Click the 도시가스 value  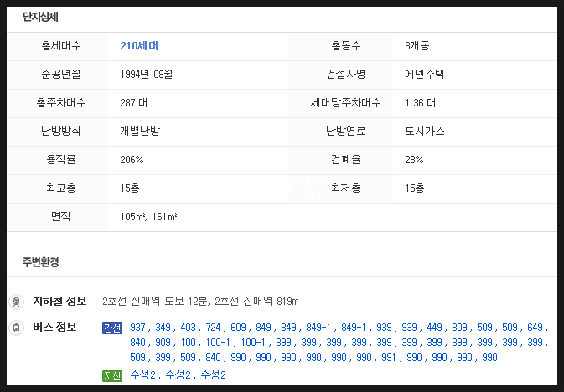point(425,131)
